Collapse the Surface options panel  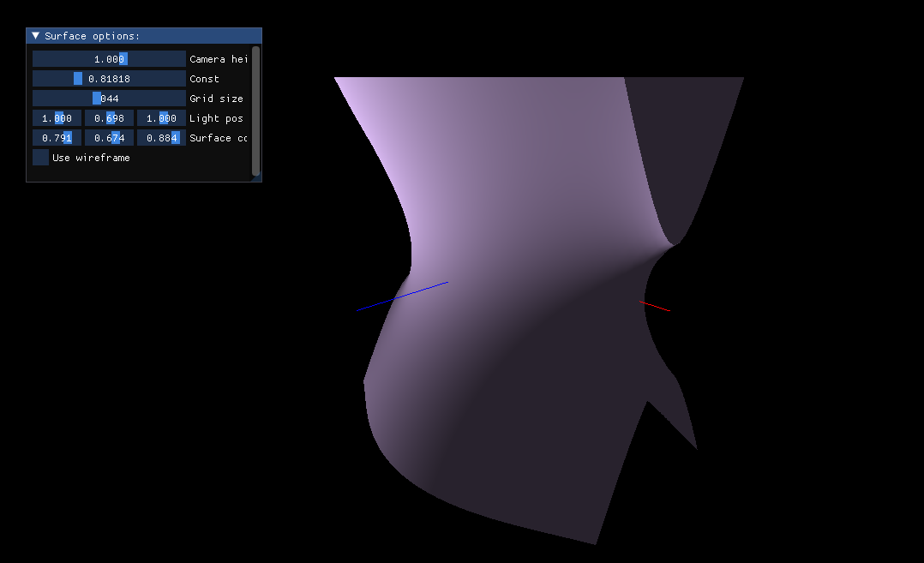(x=35, y=36)
